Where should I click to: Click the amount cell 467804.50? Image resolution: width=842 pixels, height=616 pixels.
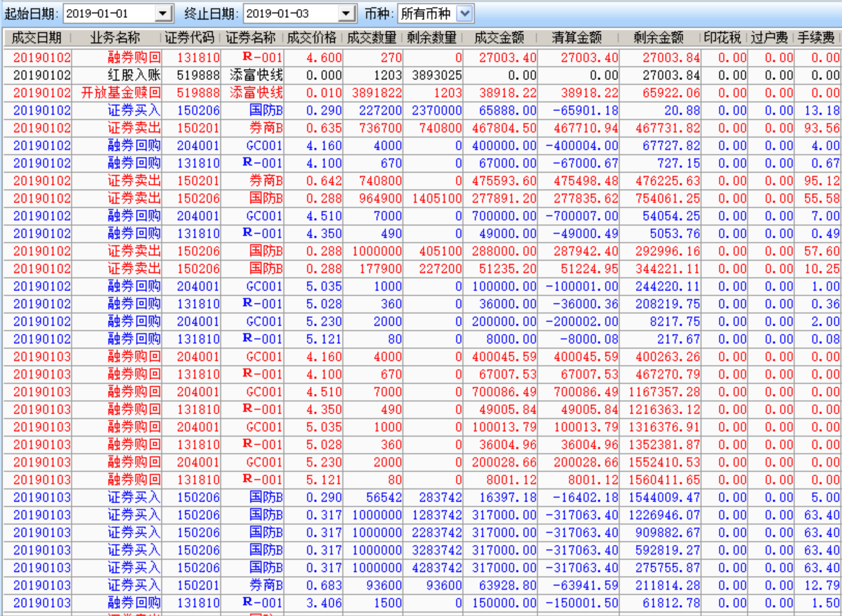500,128
